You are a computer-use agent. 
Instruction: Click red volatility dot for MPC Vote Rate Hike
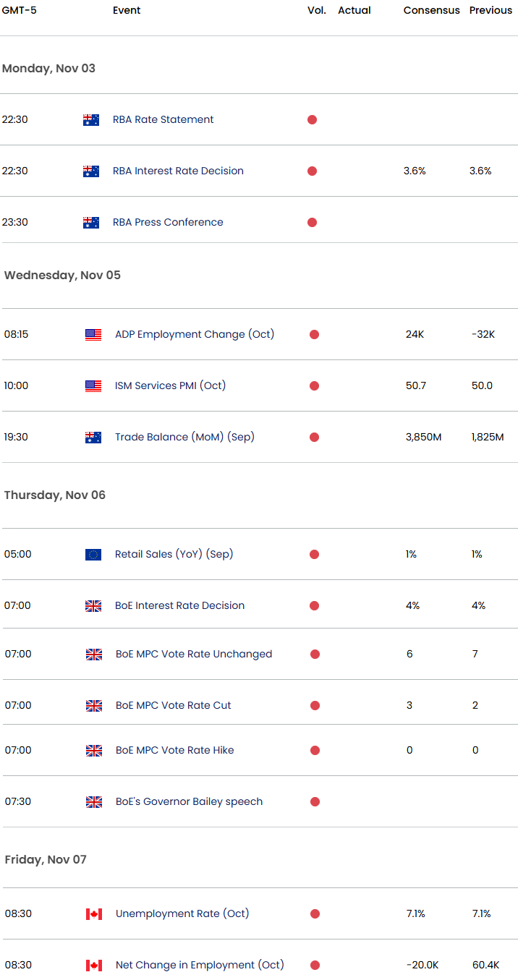315,751
